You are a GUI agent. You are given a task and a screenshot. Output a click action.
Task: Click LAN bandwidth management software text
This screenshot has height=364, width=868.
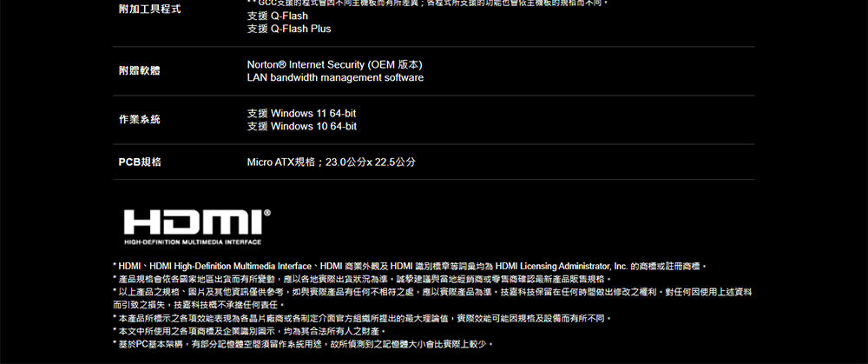(x=335, y=77)
